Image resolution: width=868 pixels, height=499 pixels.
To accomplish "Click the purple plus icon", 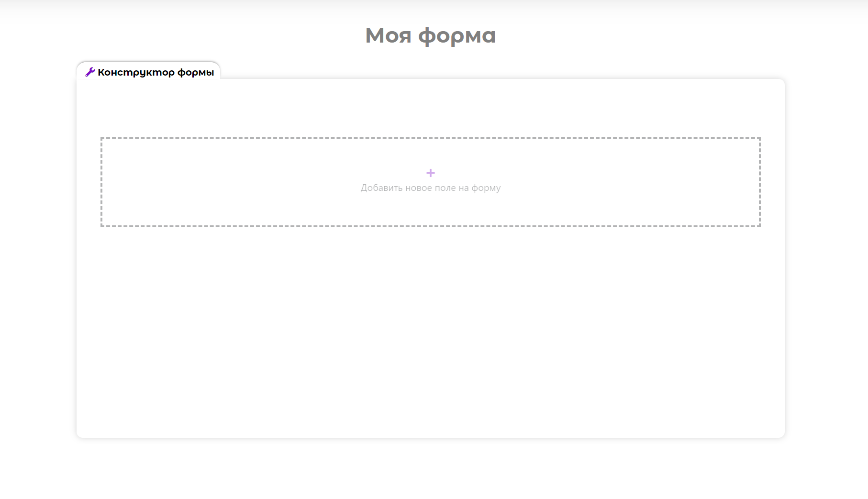I will pos(431,173).
